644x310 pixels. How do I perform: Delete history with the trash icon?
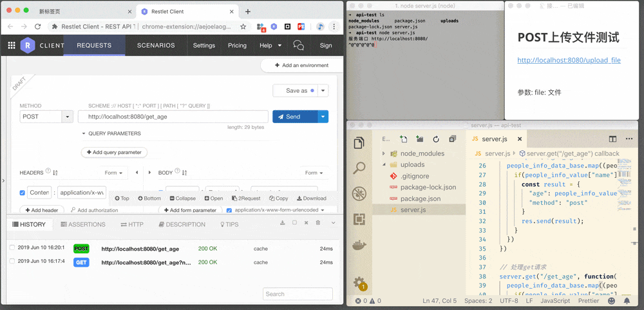pos(318,223)
